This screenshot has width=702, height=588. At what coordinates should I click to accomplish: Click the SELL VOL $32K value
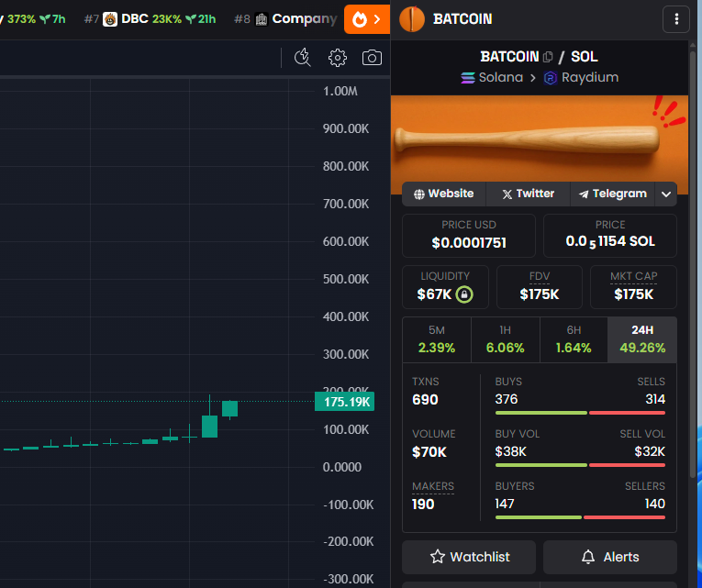pyautogui.click(x=650, y=451)
